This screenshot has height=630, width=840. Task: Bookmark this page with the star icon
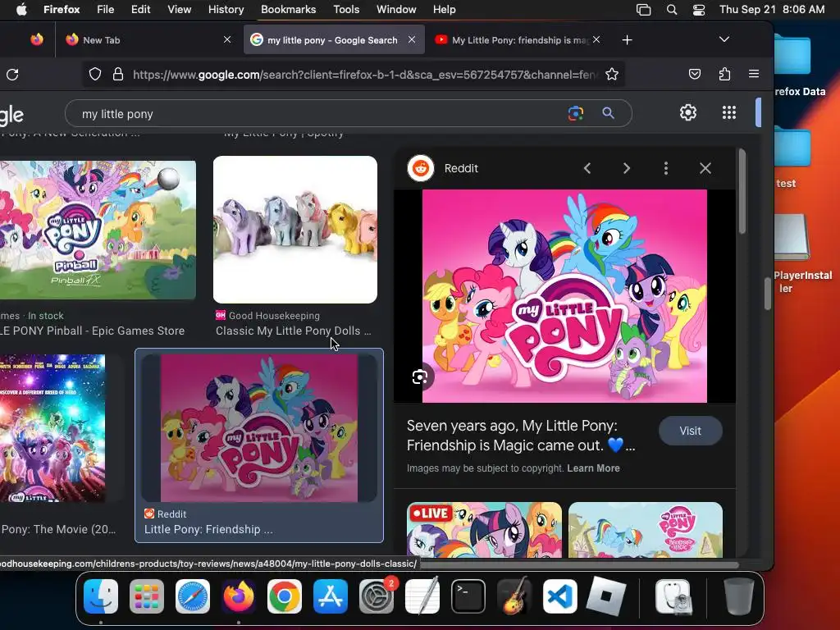[x=612, y=75]
